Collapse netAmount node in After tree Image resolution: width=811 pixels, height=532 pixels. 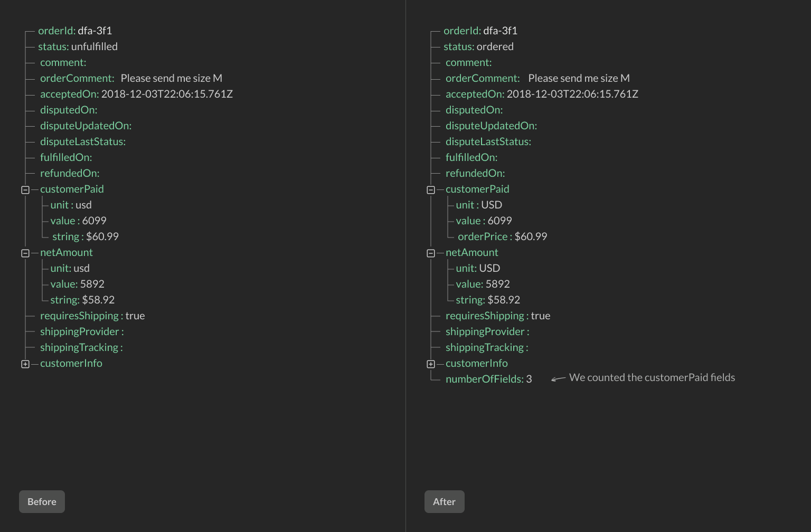pos(431,253)
